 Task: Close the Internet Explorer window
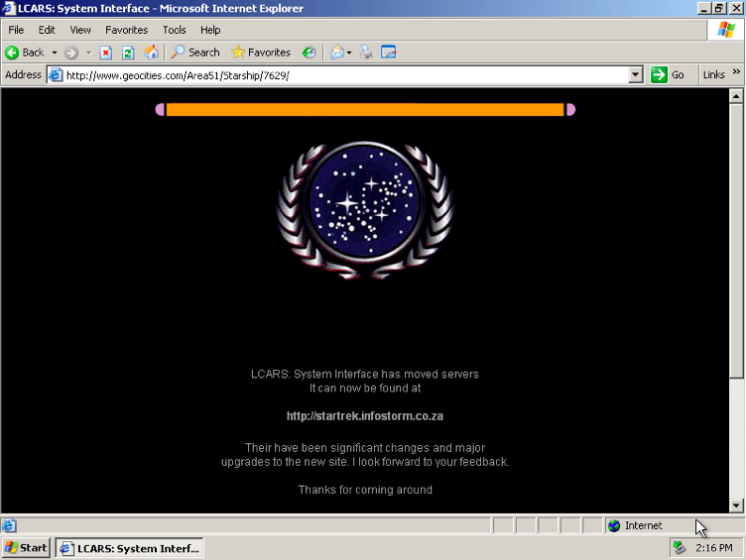tap(735, 8)
